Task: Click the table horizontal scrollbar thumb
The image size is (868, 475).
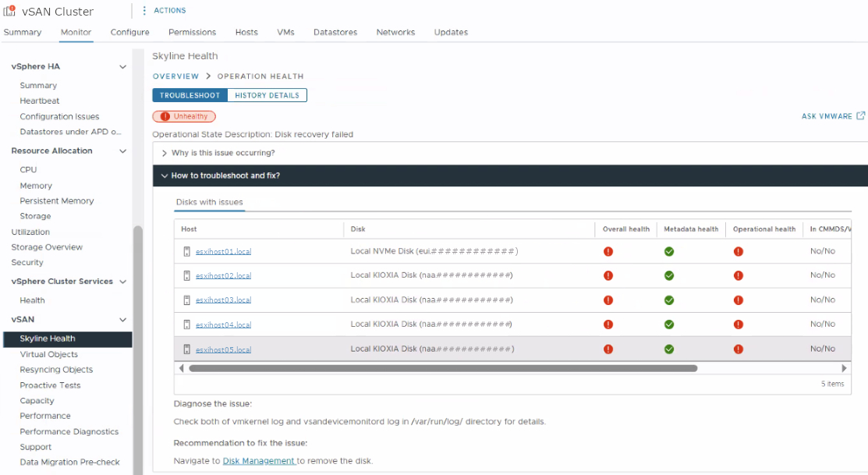Action: pos(443,368)
